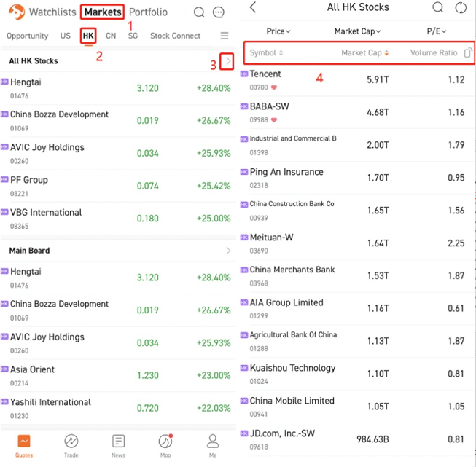Open AIA Group Limited 01299 row
Screen dimensions: 476x467
(357, 309)
